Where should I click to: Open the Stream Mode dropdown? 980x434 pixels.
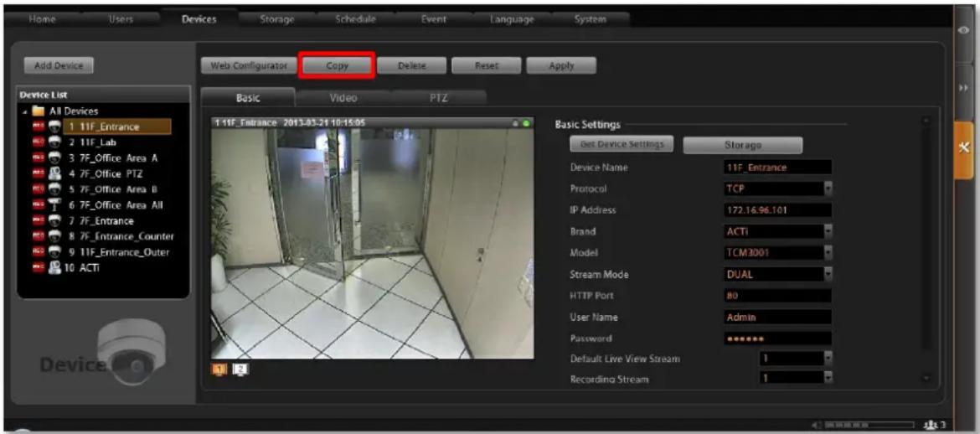(828, 274)
